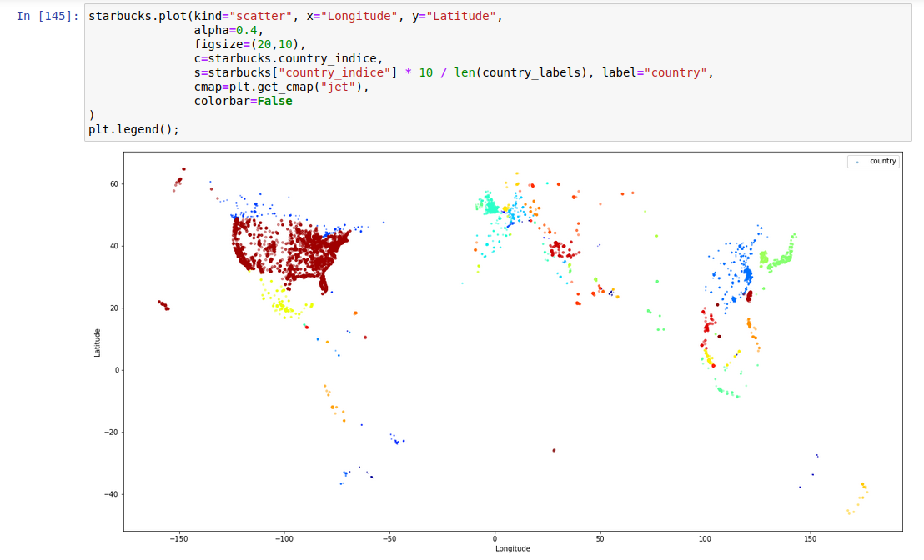The image size is (924, 560).
Task: Click the country legend label
Action: tap(881, 161)
